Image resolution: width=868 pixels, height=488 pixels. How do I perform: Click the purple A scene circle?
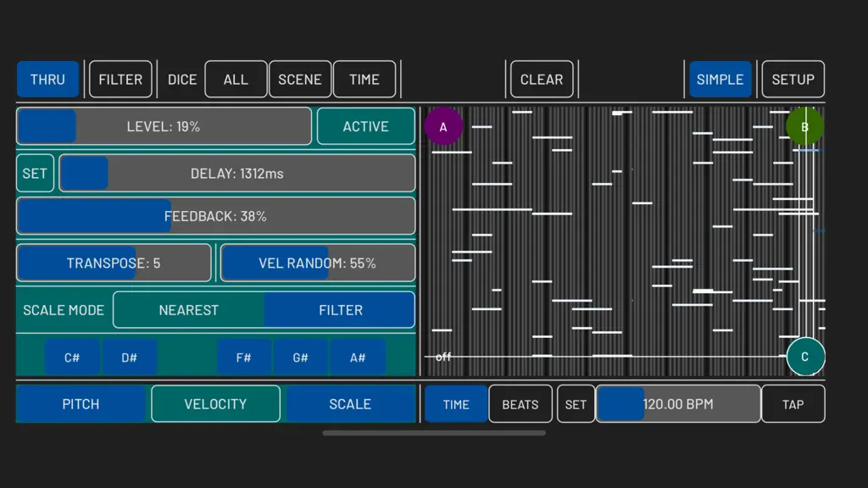tap(443, 127)
